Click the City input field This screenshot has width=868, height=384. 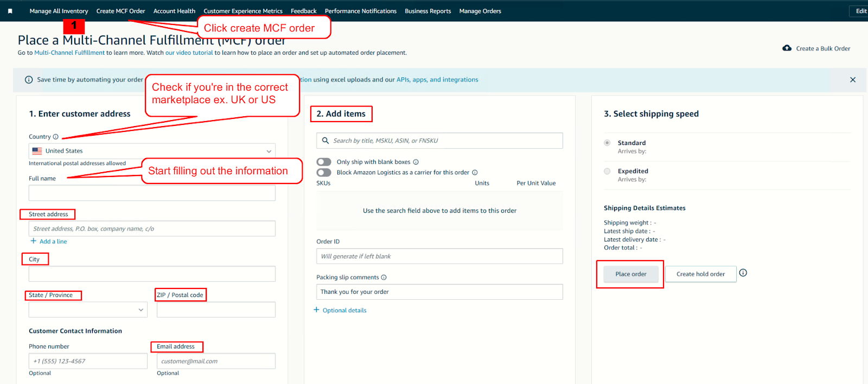pos(152,274)
